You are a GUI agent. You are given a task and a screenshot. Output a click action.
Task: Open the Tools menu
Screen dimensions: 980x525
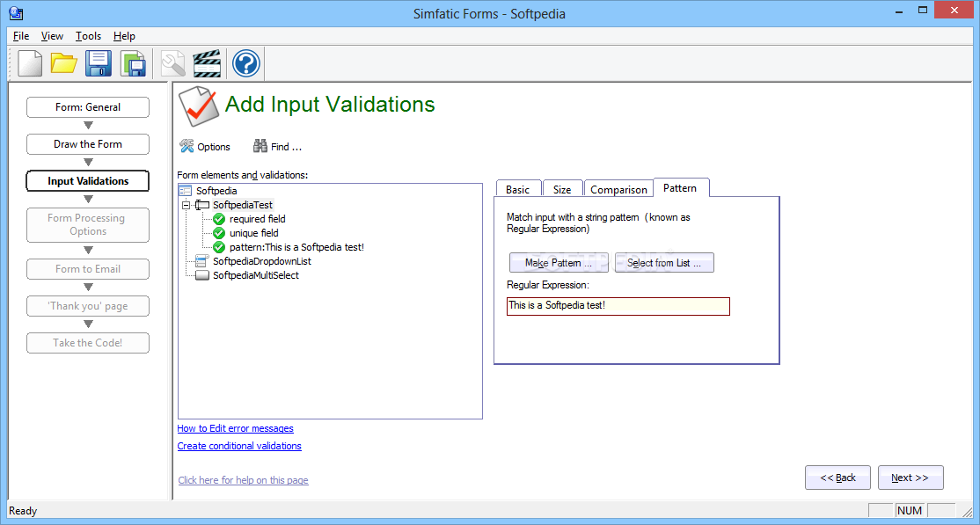[x=88, y=36]
